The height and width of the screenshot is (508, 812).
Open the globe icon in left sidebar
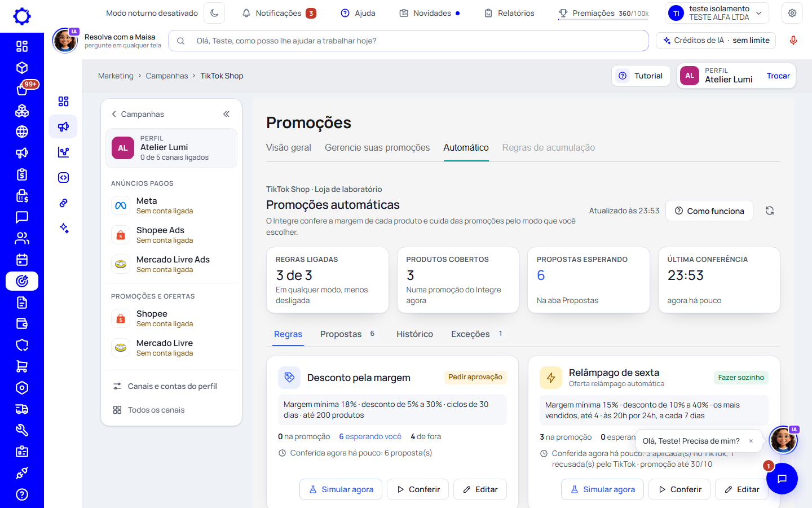tap(22, 132)
